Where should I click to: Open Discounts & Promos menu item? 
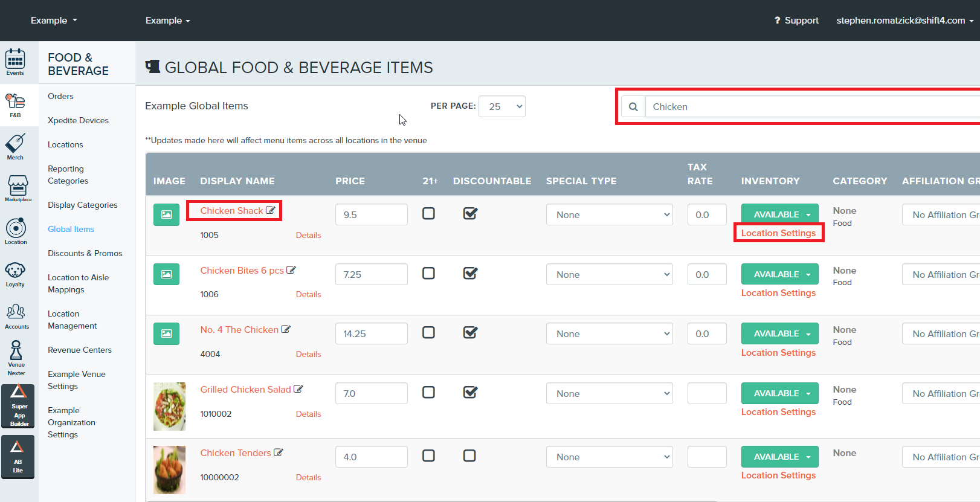click(85, 253)
